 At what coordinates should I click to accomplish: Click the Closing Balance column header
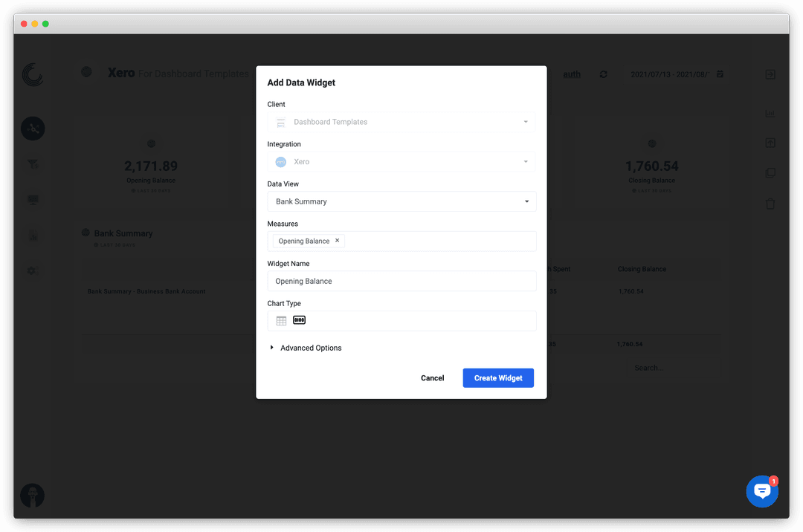pos(642,269)
